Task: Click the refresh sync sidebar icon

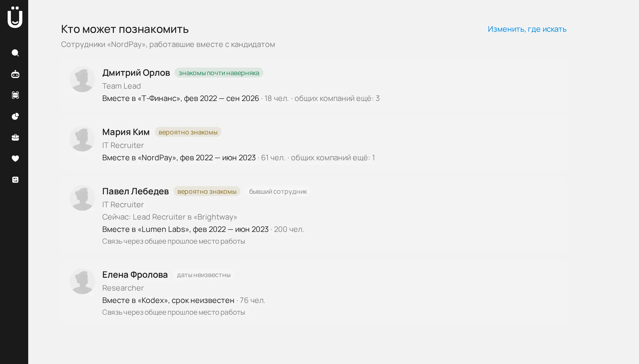Action: [15, 180]
